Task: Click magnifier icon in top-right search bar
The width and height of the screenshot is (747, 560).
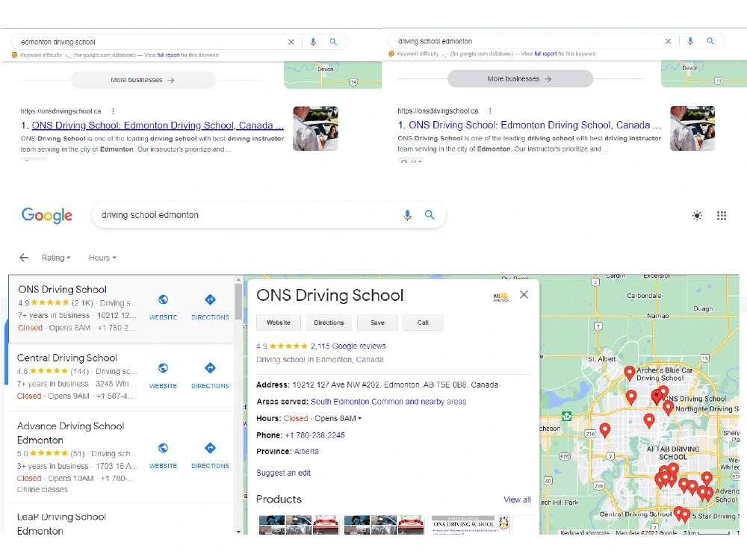Action: 710,41
